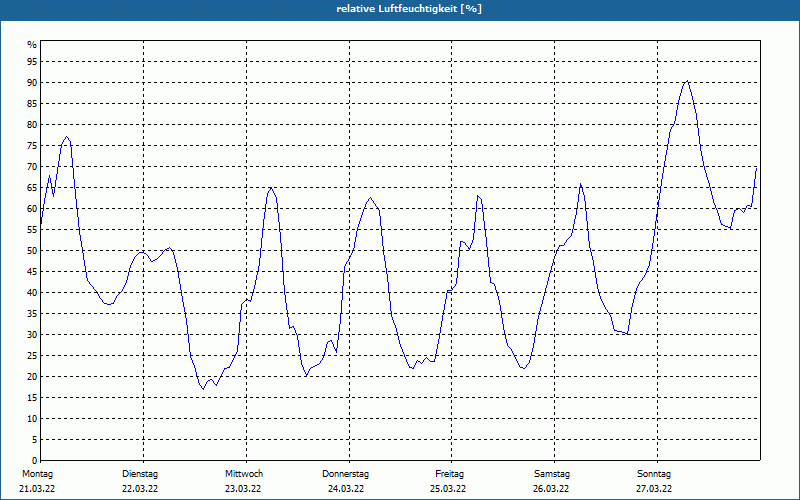Screen dimensions: 800x500
Task: Click the Sunday humidity peak near 90%
Action: tap(687, 81)
